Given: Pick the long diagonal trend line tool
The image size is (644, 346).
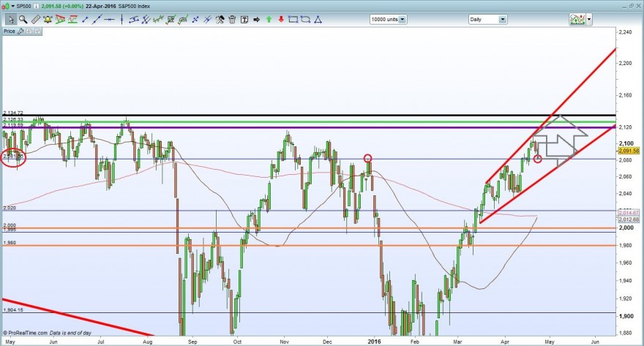Looking at the screenshot, I should [97, 19].
